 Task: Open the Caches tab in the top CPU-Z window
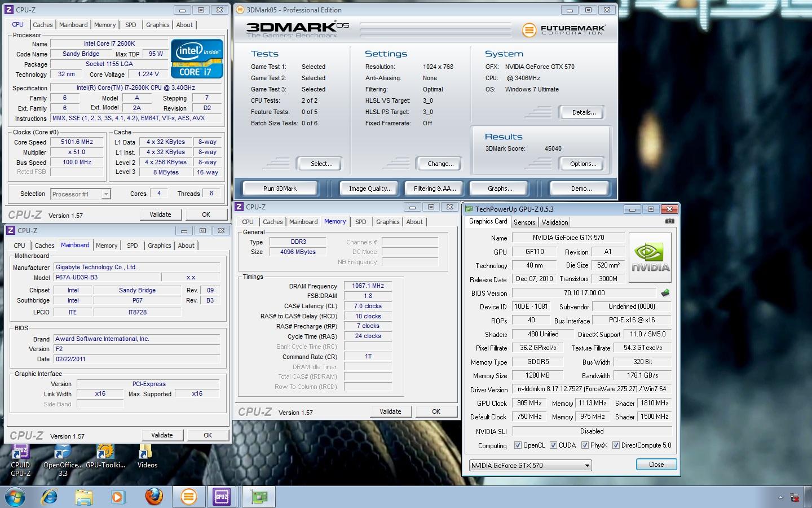43,25
